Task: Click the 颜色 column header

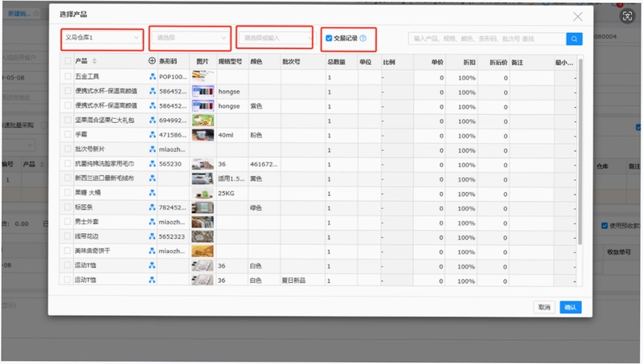Action: pyautogui.click(x=256, y=62)
